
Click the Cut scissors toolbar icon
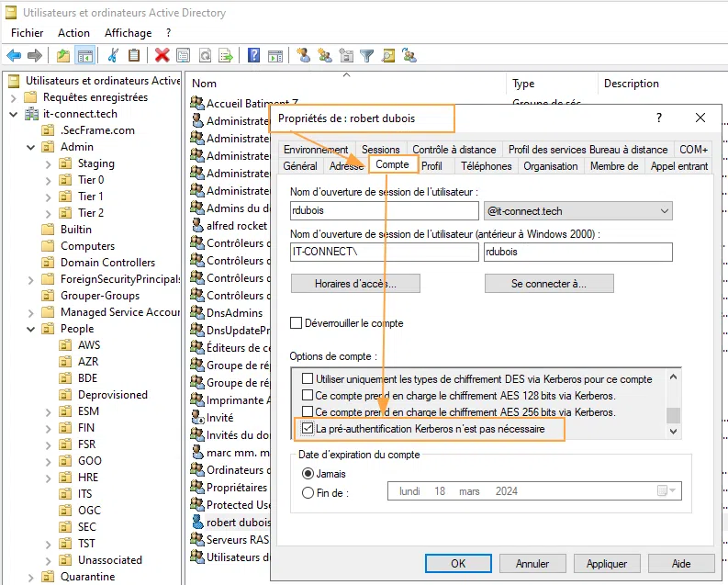(x=113, y=56)
